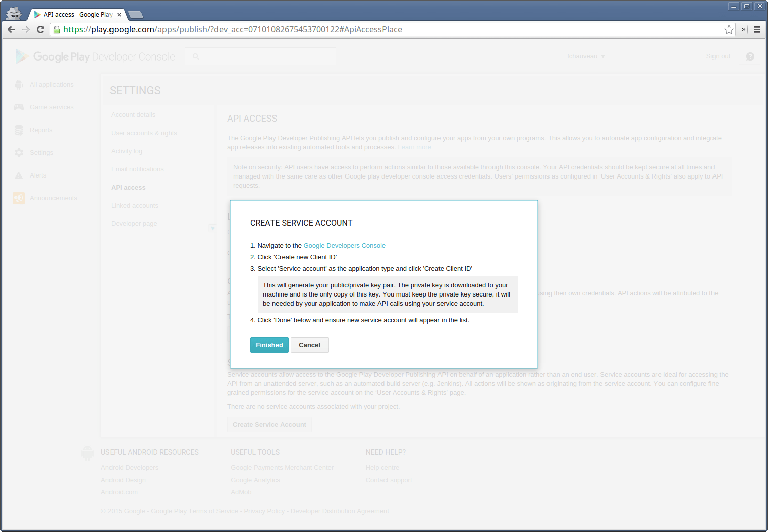
Task: Click the Game services controller icon
Action: [x=19, y=107]
